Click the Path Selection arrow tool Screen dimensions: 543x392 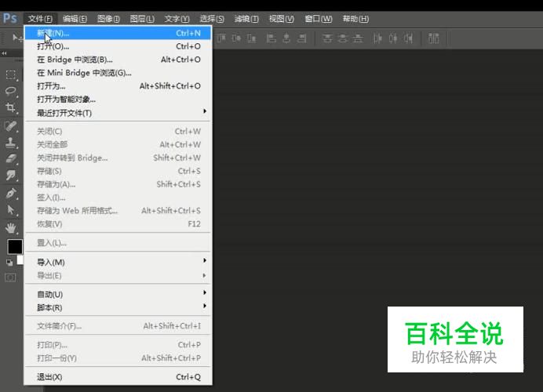pos(11,210)
